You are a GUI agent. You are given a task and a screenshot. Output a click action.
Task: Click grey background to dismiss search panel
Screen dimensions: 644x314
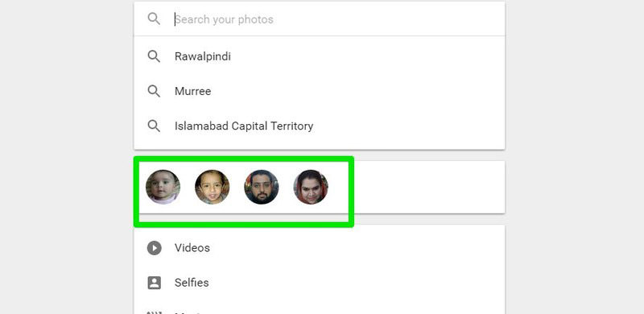pos(574,157)
